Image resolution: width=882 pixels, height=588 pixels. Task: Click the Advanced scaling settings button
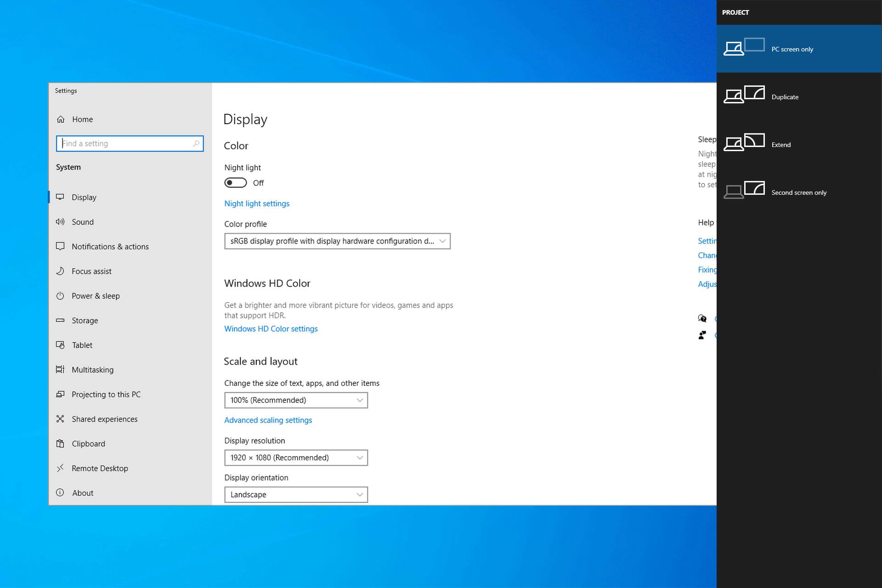268,419
